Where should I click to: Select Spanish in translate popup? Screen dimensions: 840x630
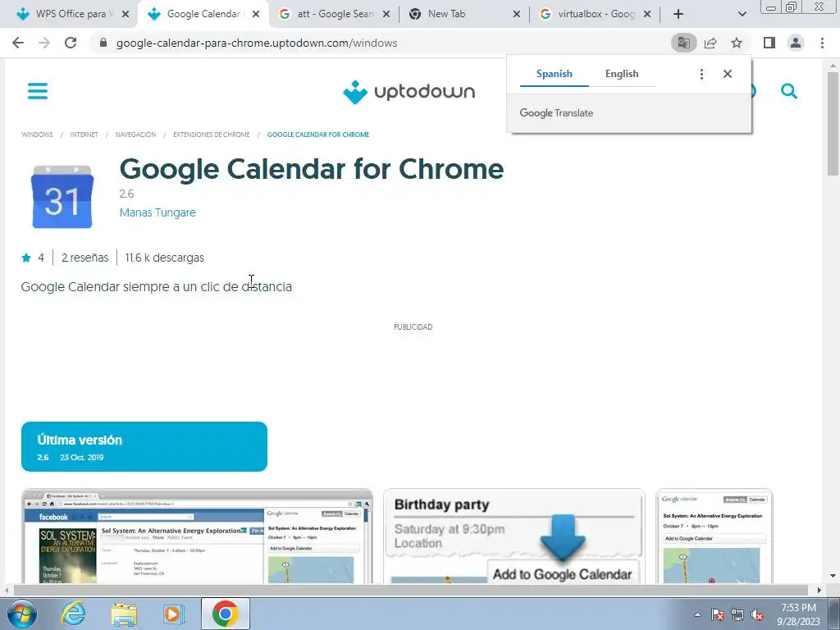click(x=554, y=74)
